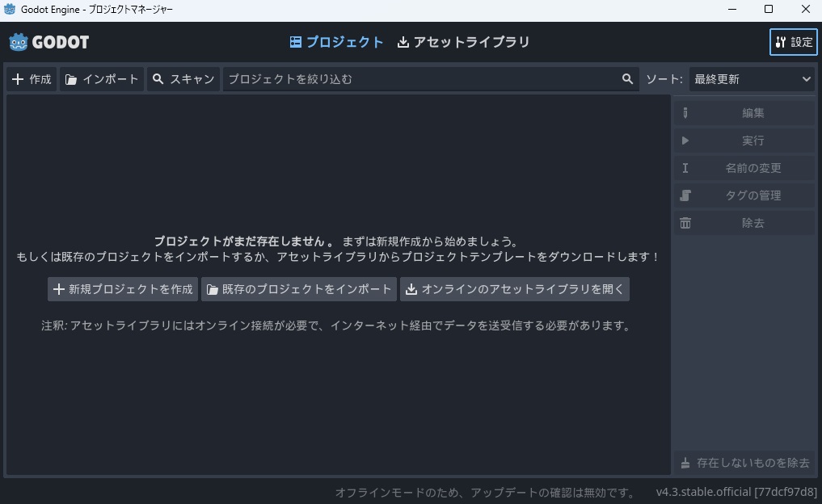Click the 除去 trash remove button
Viewport: 822px width, 504px height.
pos(744,223)
